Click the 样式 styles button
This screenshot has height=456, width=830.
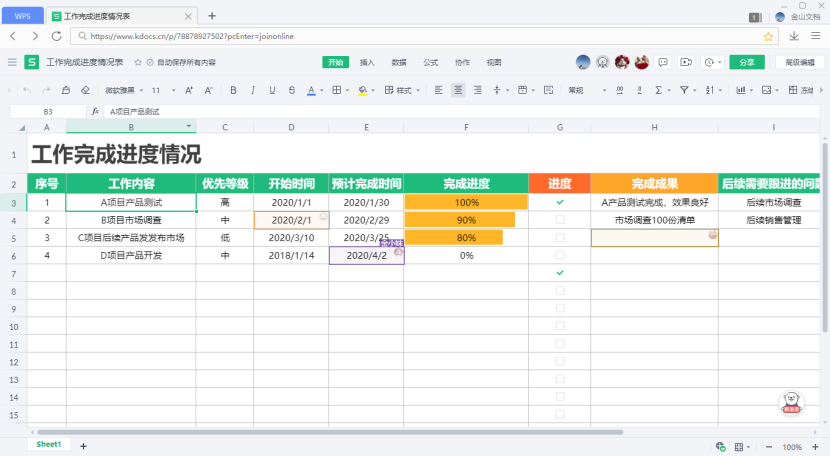point(402,91)
